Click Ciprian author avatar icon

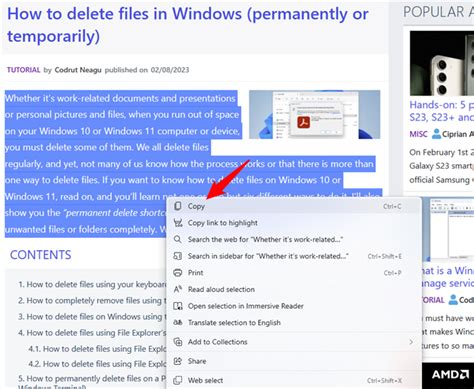(436, 134)
